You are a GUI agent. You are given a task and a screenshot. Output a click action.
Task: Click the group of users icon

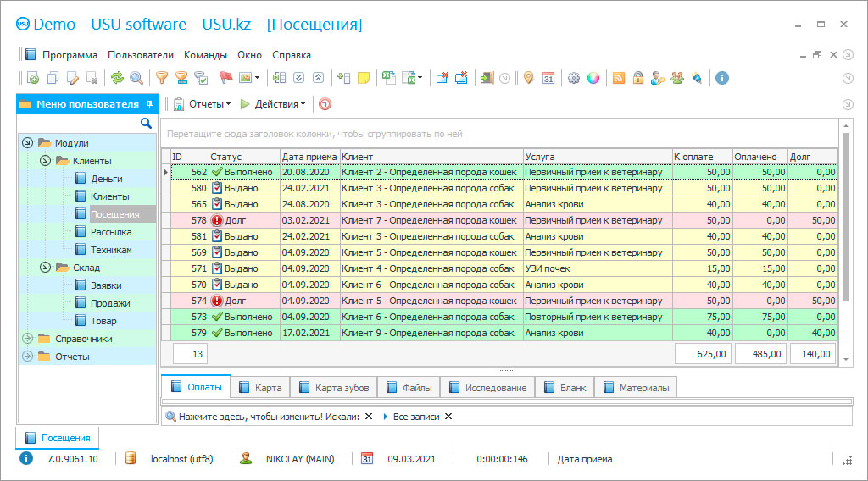click(677, 78)
